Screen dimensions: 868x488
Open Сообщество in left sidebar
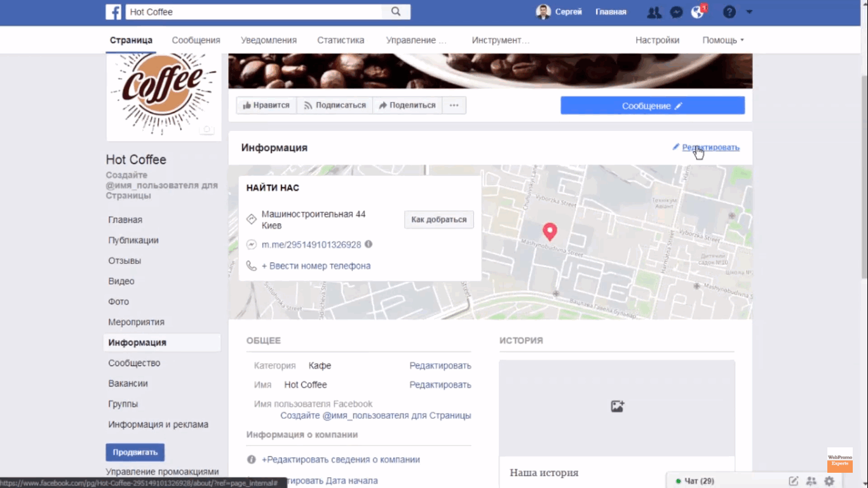134,363
